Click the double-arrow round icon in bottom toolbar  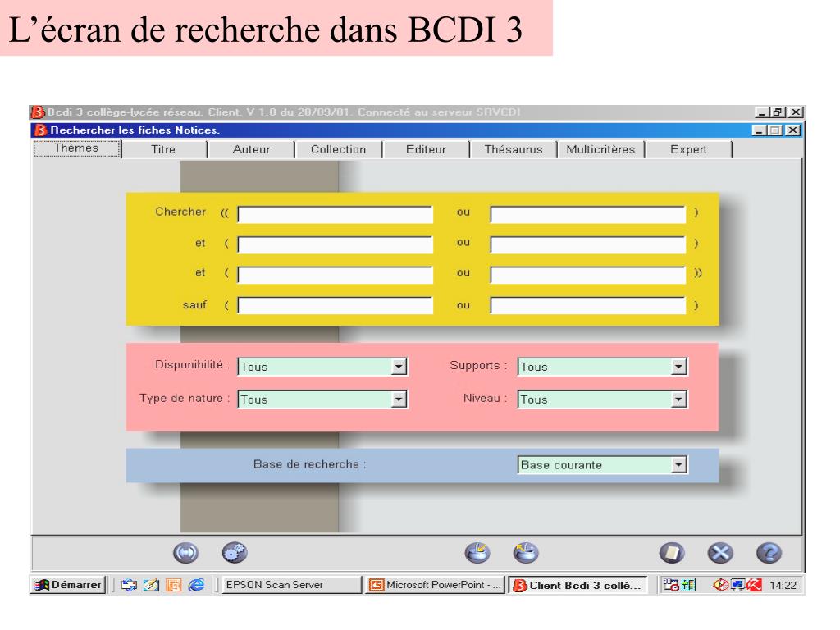(185, 553)
